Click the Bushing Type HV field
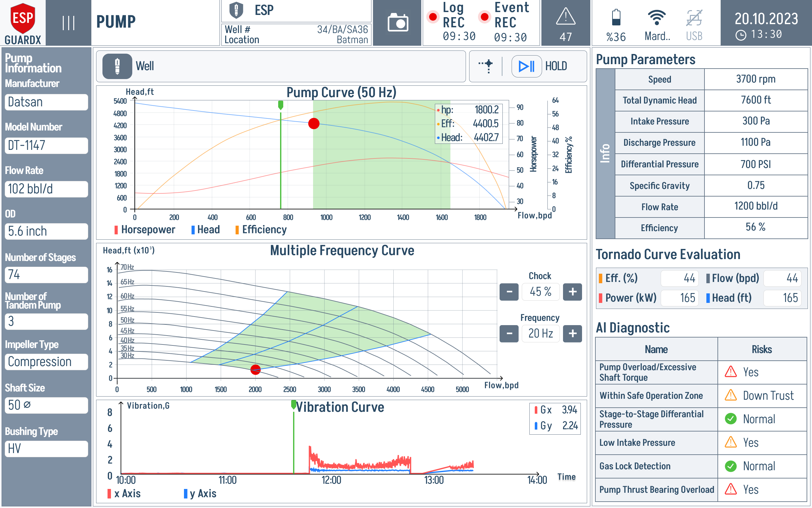 point(46,449)
